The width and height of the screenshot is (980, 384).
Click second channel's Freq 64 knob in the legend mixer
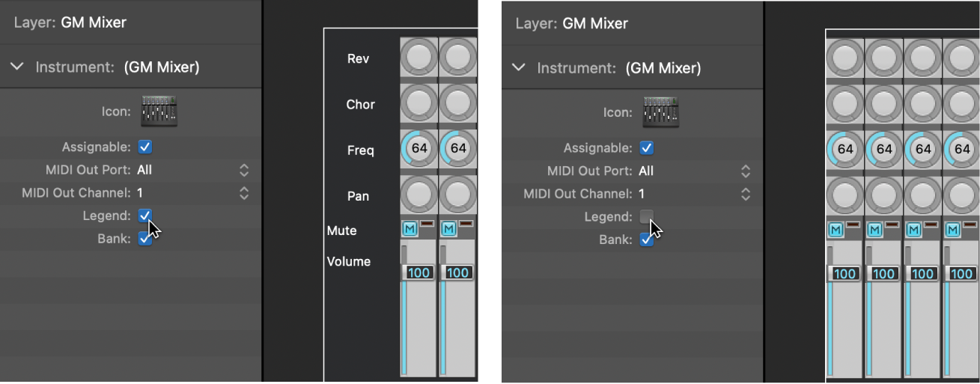coord(458,148)
